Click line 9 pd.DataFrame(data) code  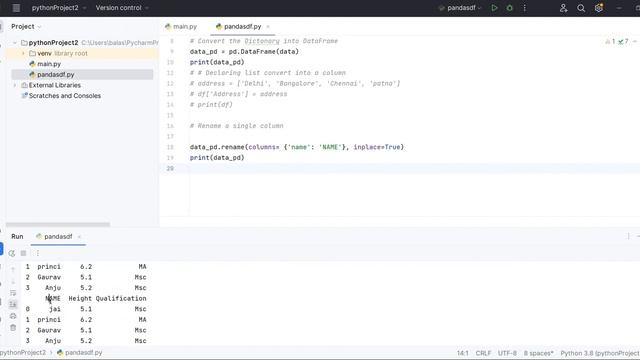coord(244,51)
